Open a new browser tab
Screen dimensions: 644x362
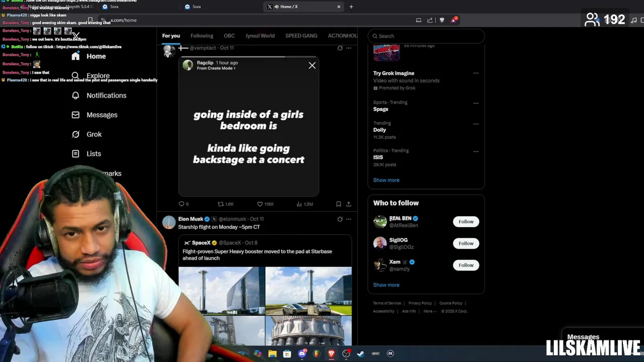[x=351, y=7]
